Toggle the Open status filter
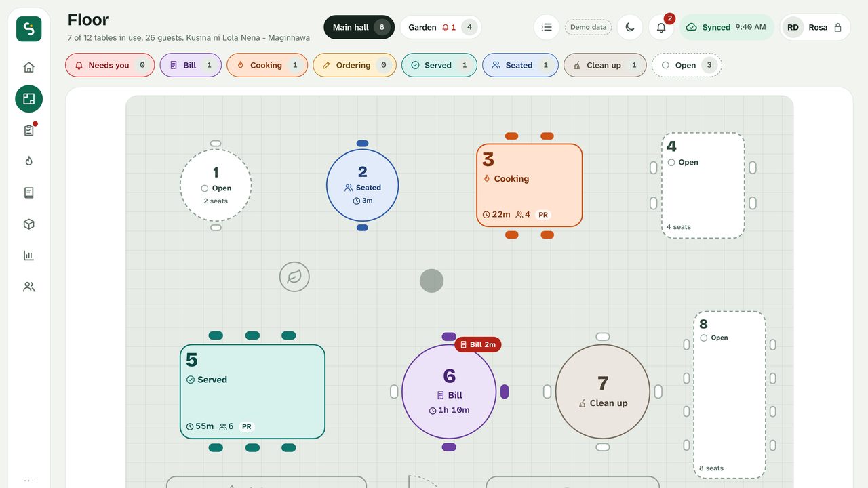 [687, 65]
